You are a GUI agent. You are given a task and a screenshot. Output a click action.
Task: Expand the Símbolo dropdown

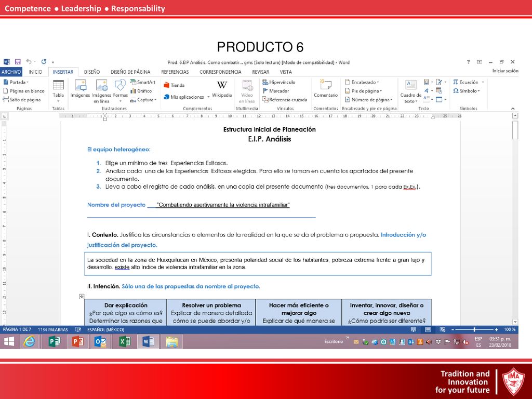coord(478,91)
